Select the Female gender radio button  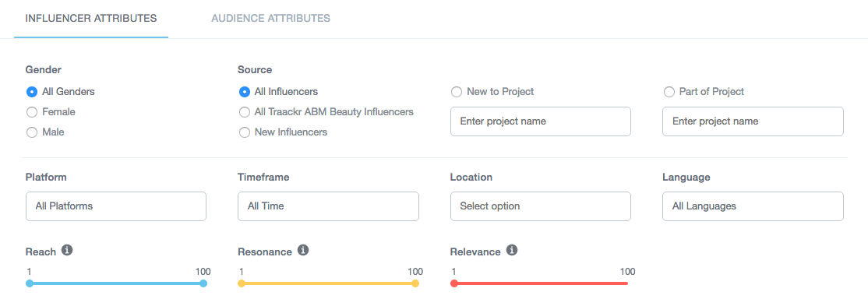(x=32, y=112)
